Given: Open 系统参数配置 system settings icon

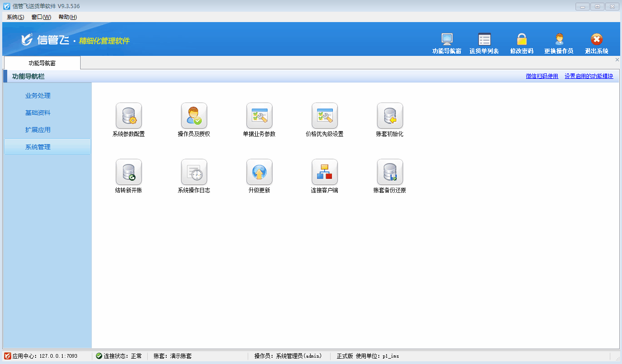Looking at the screenshot, I should pos(129,116).
